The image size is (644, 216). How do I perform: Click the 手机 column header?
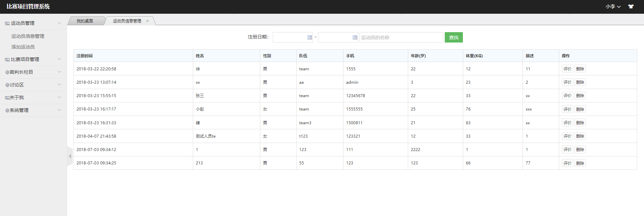click(x=376, y=56)
